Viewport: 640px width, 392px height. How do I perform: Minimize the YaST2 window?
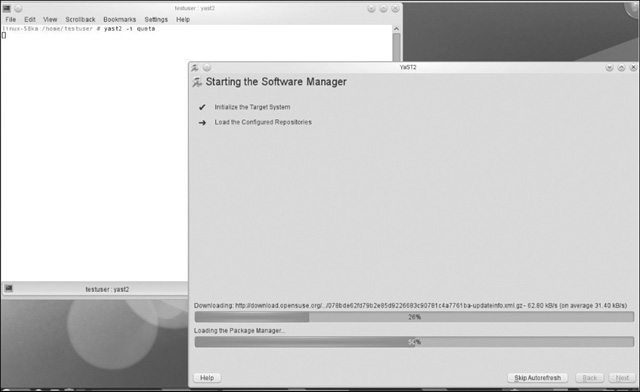click(x=609, y=67)
